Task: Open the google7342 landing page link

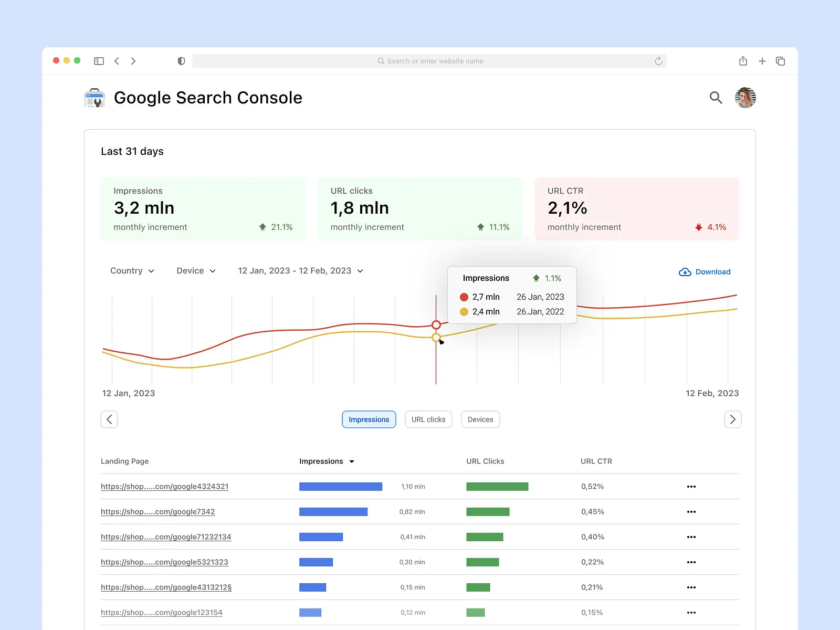Action: (x=157, y=511)
